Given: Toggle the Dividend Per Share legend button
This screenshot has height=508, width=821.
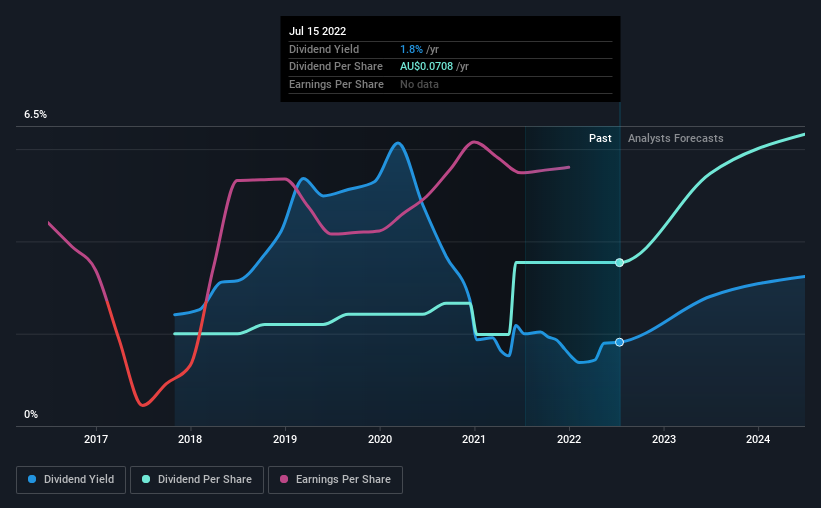Looking at the screenshot, I should [x=197, y=480].
